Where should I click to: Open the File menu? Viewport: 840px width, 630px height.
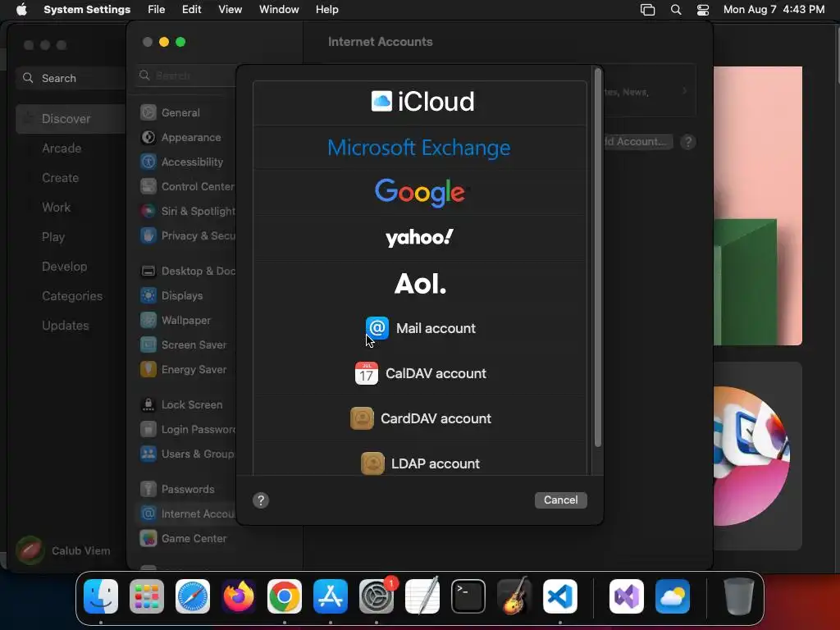coord(157,10)
